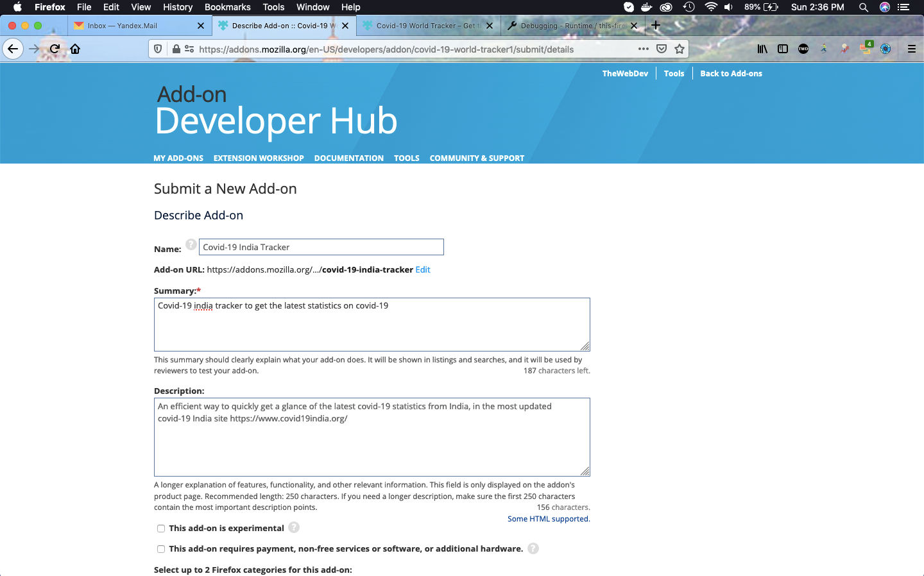Go back with the back arrow button
Viewport: 924px width, 576px height.
pos(13,49)
